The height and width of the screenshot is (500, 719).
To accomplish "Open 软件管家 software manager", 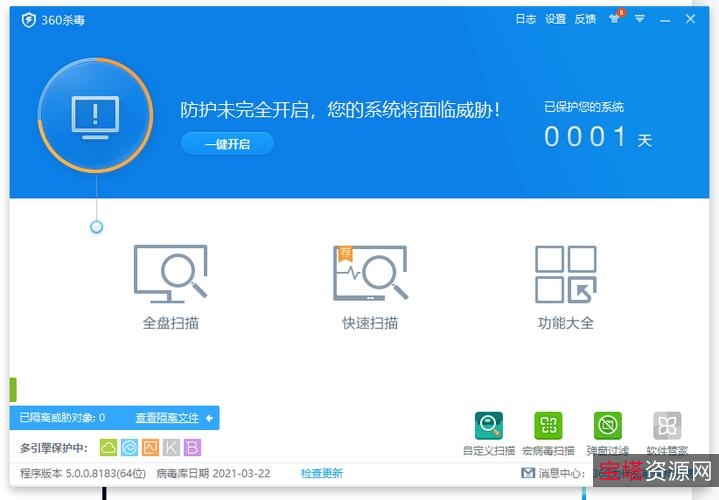I will point(667,433).
